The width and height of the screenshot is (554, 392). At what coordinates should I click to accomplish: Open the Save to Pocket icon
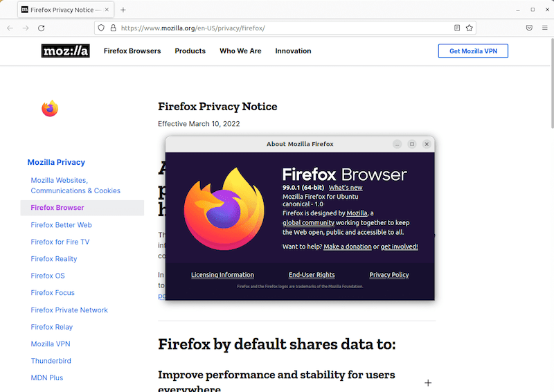click(529, 28)
